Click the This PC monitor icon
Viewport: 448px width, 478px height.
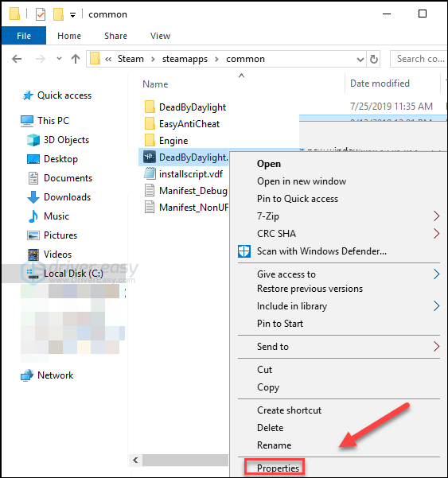coord(27,121)
